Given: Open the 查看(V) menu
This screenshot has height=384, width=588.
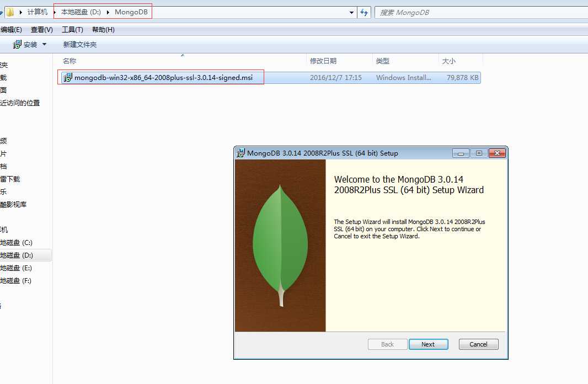Looking at the screenshot, I should pos(41,30).
